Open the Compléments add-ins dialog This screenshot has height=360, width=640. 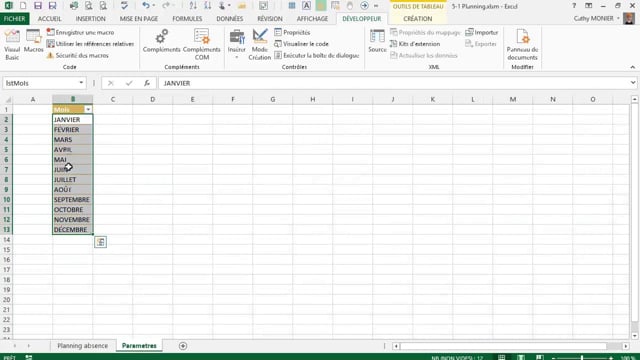161,41
